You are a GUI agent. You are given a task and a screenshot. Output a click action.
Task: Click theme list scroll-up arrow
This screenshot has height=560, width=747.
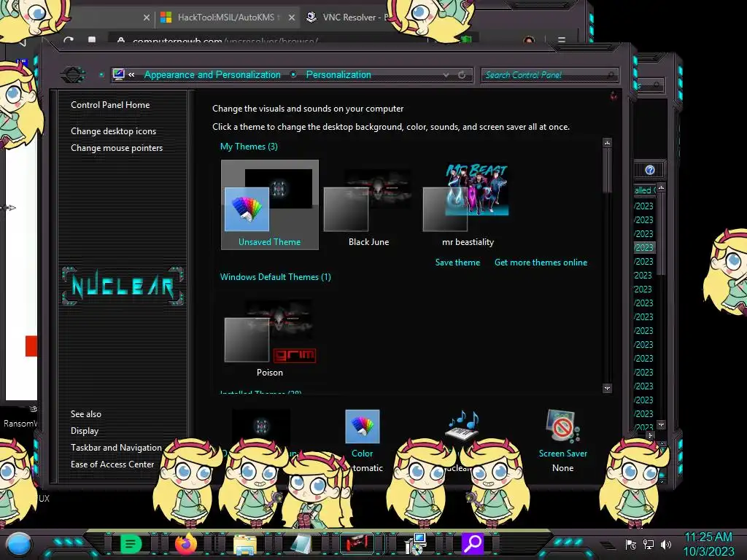coord(607,143)
